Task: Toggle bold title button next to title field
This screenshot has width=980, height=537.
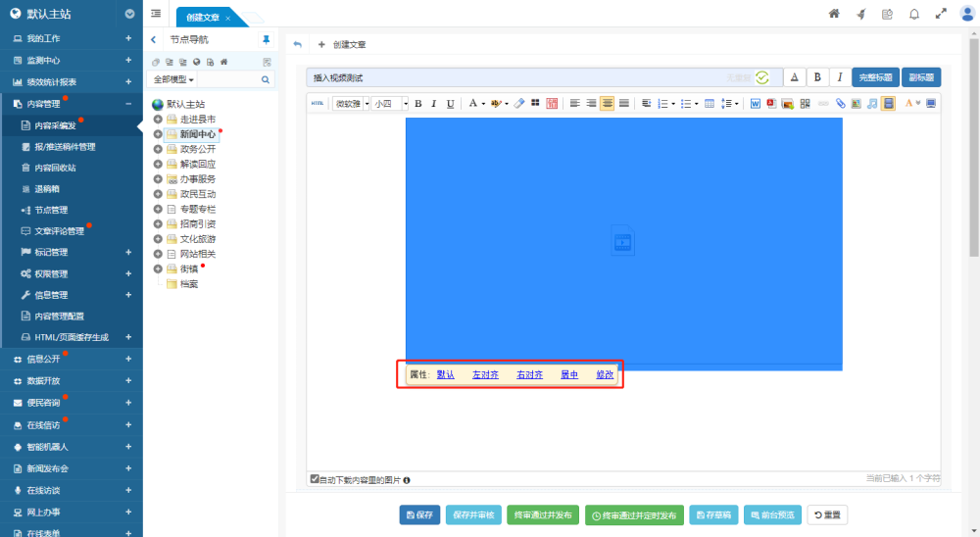Action: [817, 77]
